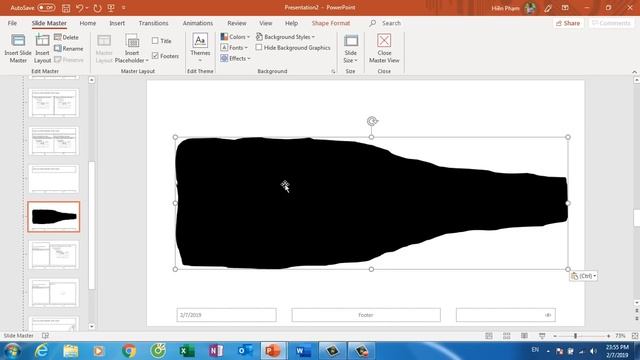This screenshot has width=640, height=360.
Task: Open the Insert ribbon tab
Action: pyautogui.click(x=117, y=23)
